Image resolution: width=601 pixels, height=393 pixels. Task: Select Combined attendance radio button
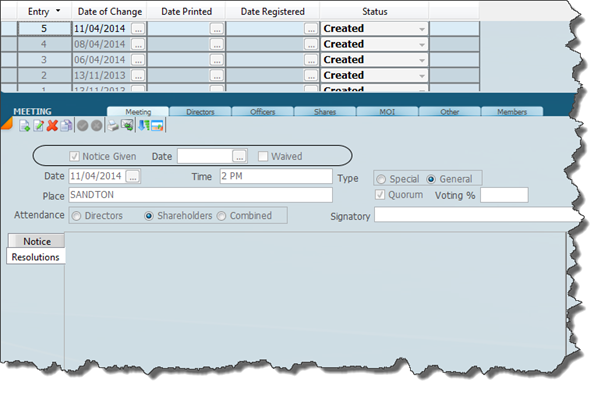coord(222,216)
